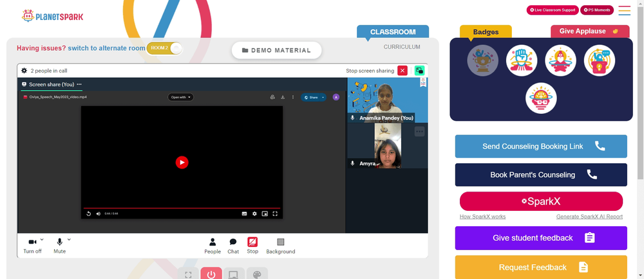Open the color palette icon below call
644x279 pixels.
pyautogui.click(x=257, y=274)
